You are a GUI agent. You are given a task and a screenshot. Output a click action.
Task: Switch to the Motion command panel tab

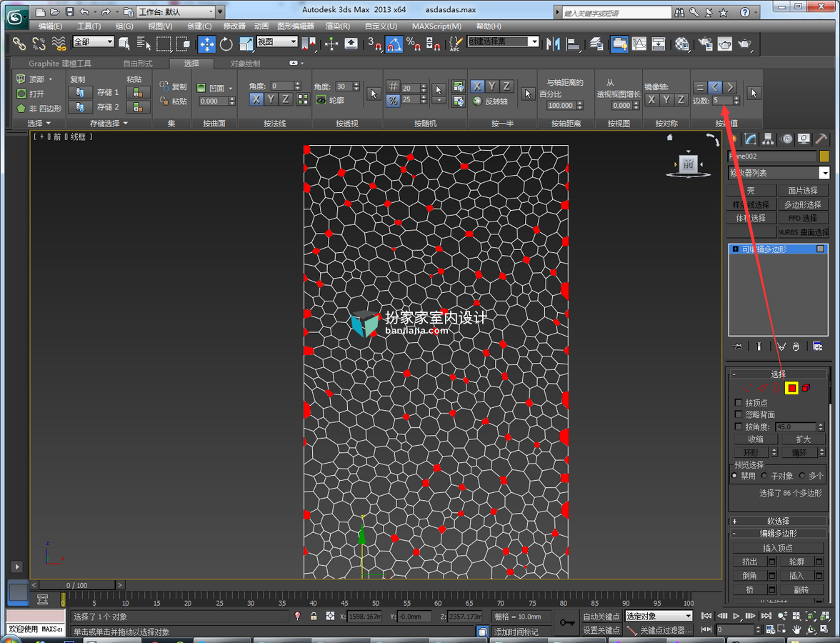point(786,139)
